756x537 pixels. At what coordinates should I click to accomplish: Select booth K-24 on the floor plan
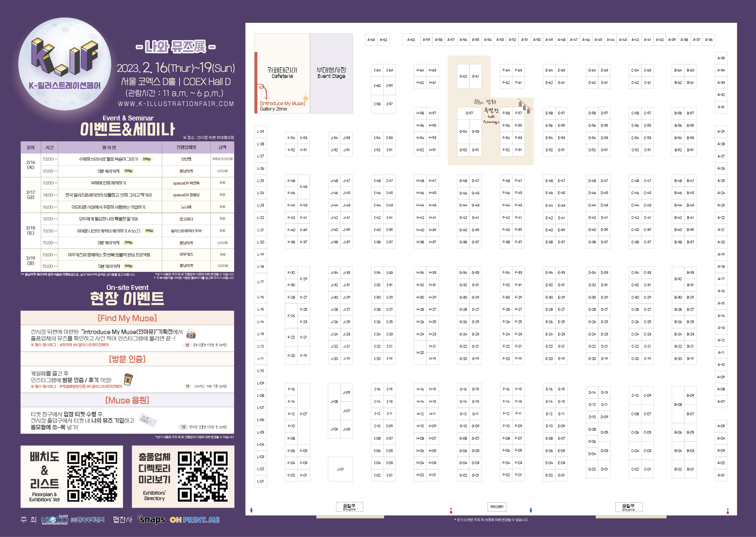(x=291, y=316)
